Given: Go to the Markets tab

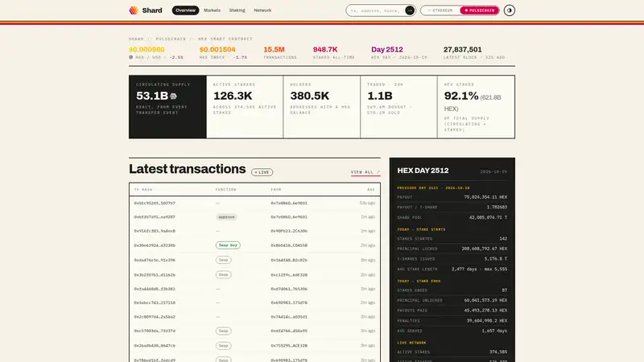Looking at the screenshot, I should pyautogui.click(x=212, y=10).
